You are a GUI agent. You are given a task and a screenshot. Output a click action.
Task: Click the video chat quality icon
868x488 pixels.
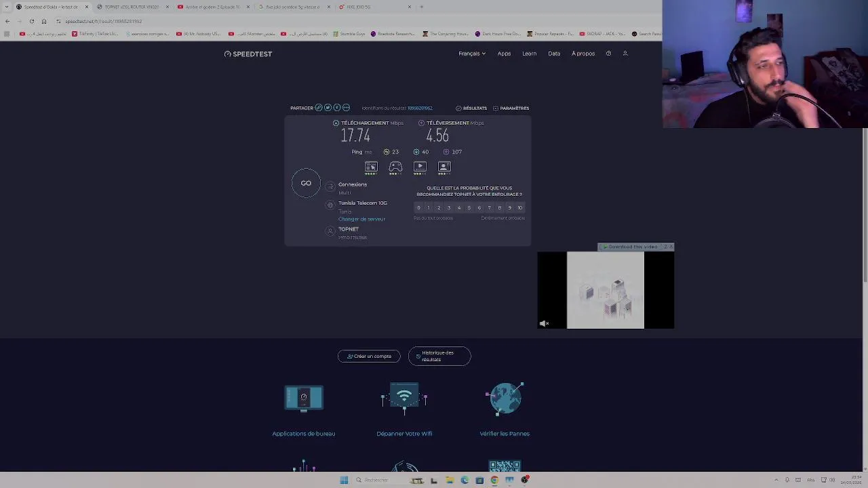point(444,167)
